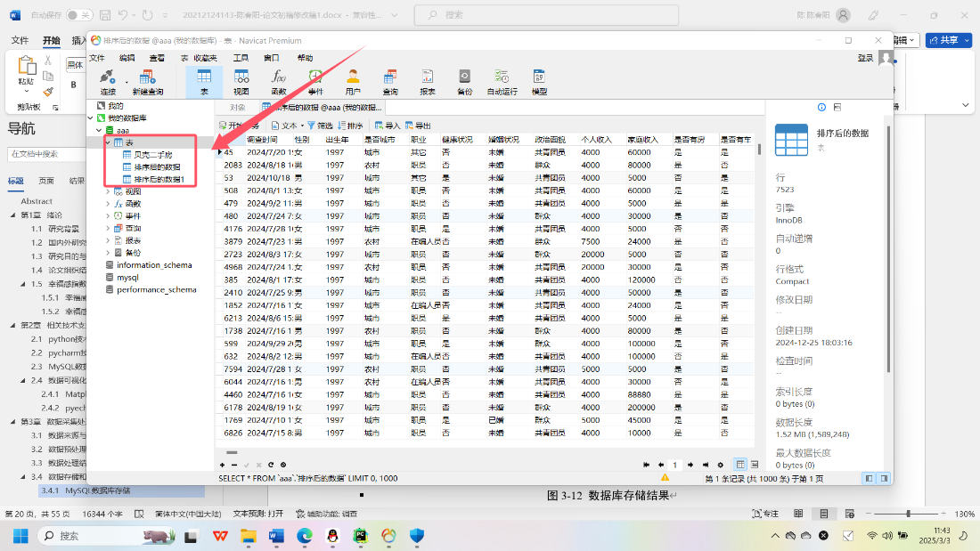
Task: Go to the next page of records
Action: (x=690, y=465)
